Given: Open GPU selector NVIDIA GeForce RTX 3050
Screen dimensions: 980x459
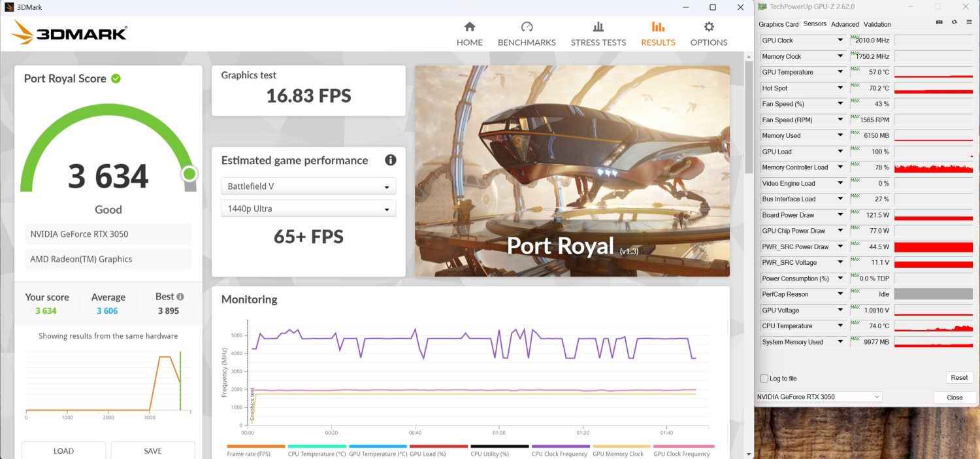Looking at the screenshot, I should (819, 397).
